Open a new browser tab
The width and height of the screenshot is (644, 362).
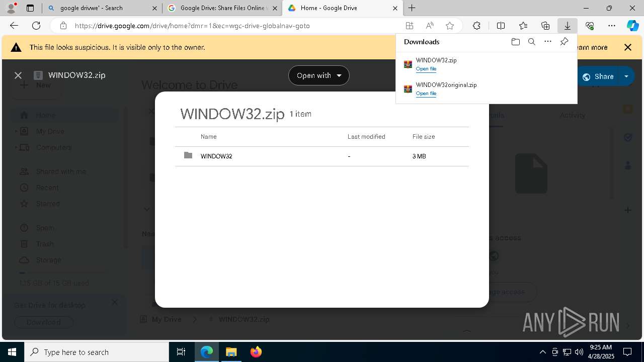(412, 8)
